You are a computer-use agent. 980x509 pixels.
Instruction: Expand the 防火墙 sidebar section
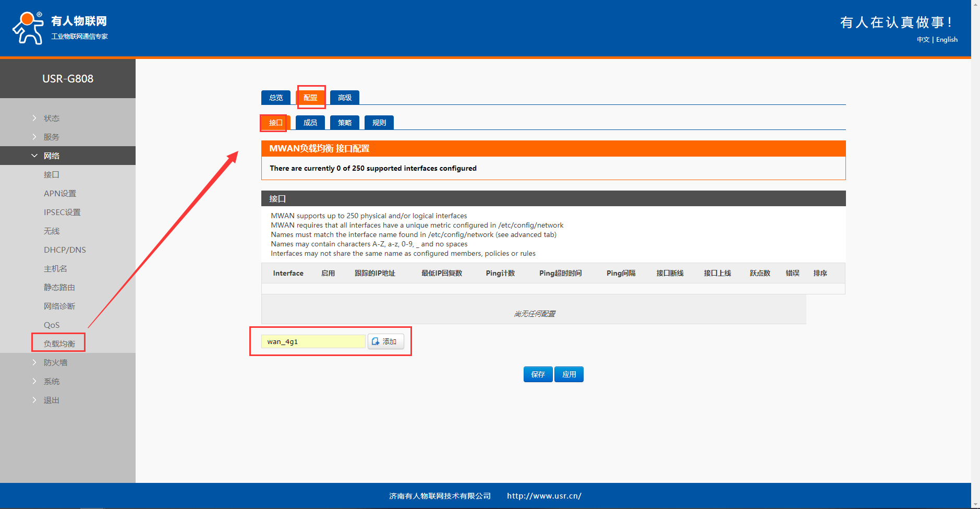point(55,363)
